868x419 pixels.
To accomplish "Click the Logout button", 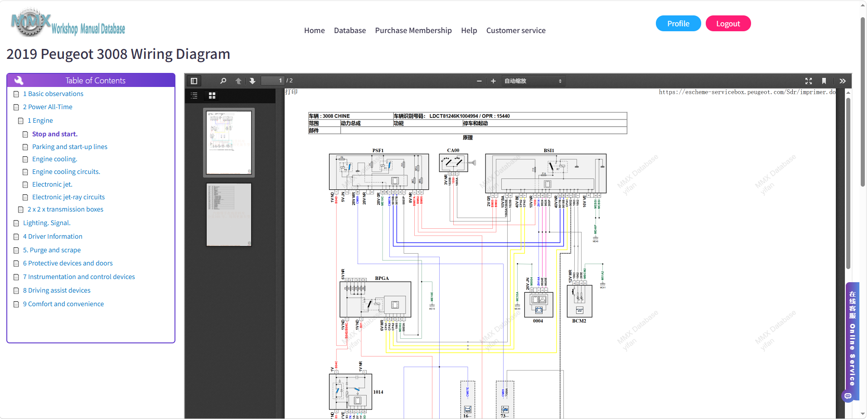I will pyautogui.click(x=728, y=24).
